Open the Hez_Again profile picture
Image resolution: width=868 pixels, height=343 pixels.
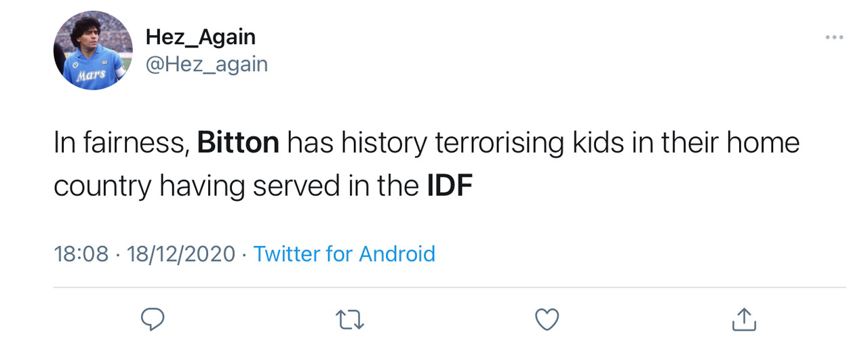tap(94, 51)
